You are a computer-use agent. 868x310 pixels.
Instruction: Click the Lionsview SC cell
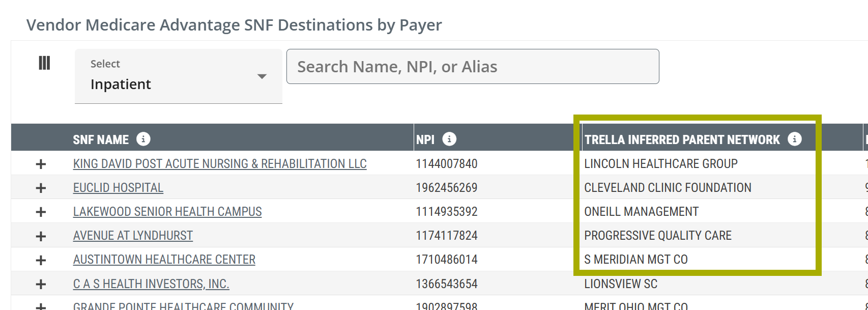[621, 284]
